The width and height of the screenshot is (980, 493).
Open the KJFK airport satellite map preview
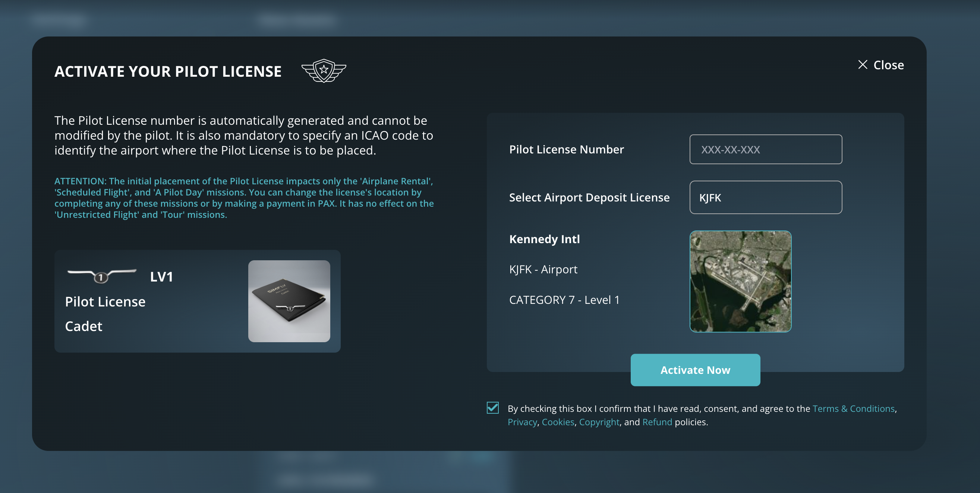[x=741, y=281]
